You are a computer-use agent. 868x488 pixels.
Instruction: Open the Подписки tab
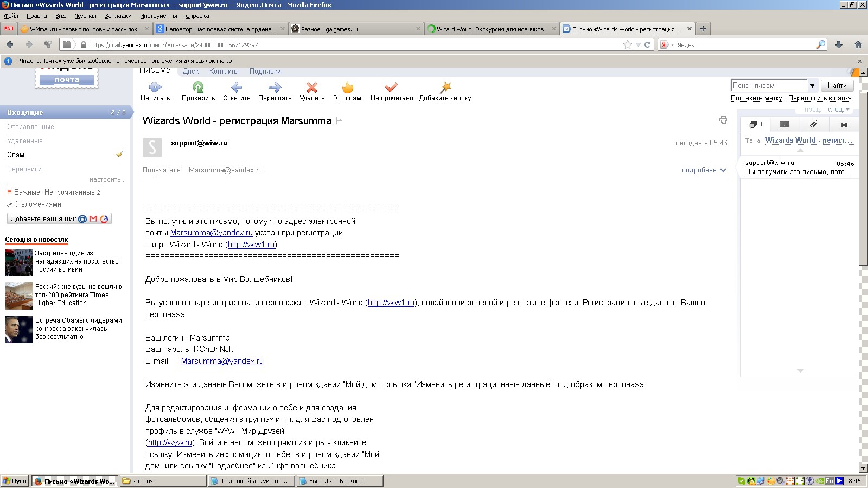pyautogui.click(x=265, y=71)
